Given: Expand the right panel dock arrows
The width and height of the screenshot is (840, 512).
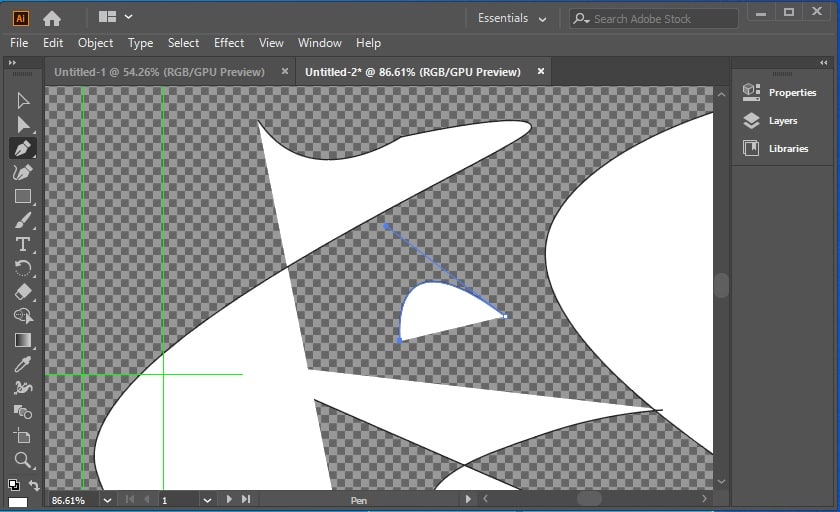Looking at the screenshot, I should pyautogui.click(x=824, y=63).
